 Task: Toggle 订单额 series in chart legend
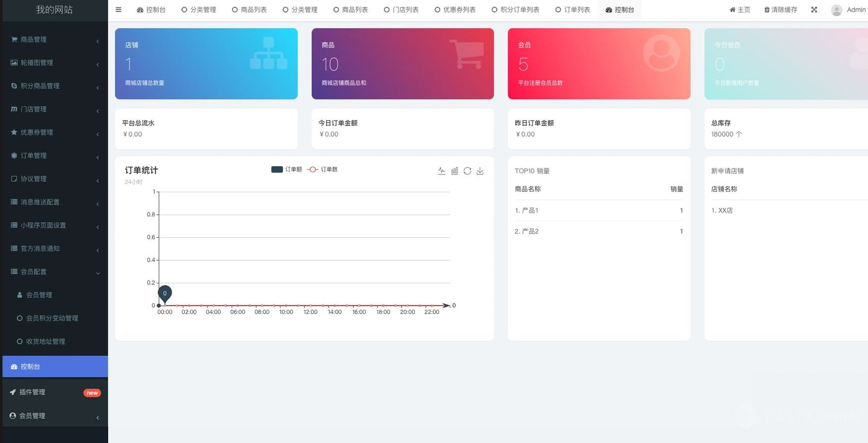[286, 170]
